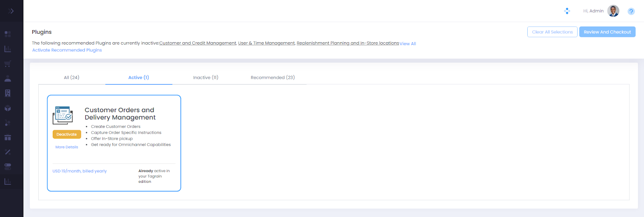Open the percent/discount sidebar icon
The height and width of the screenshot is (217, 644).
click(8, 152)
